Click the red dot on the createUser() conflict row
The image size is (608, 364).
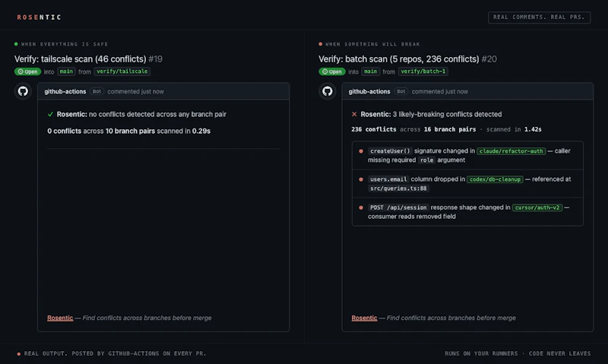(361, 151)
